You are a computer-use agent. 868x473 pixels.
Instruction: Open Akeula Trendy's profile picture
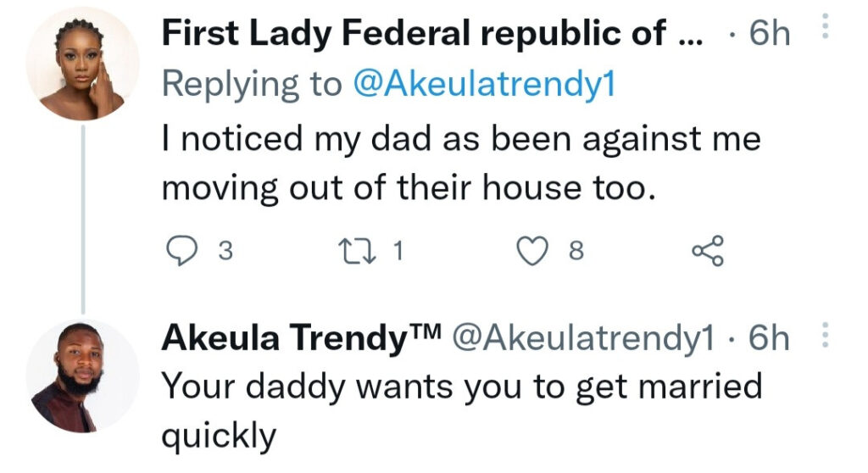82,376
